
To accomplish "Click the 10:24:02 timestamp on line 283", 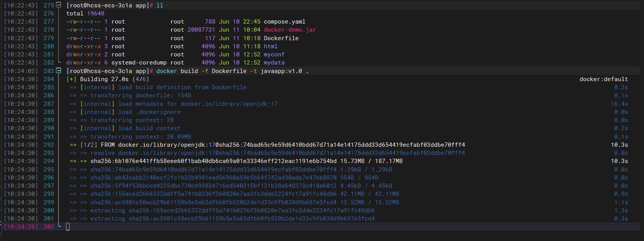I will [21, 71].
